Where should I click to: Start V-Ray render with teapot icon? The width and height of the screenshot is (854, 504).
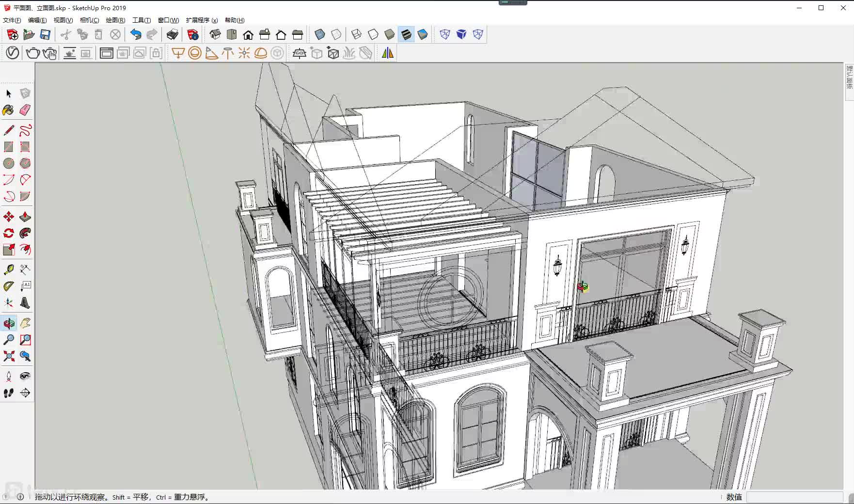[33, 53]
